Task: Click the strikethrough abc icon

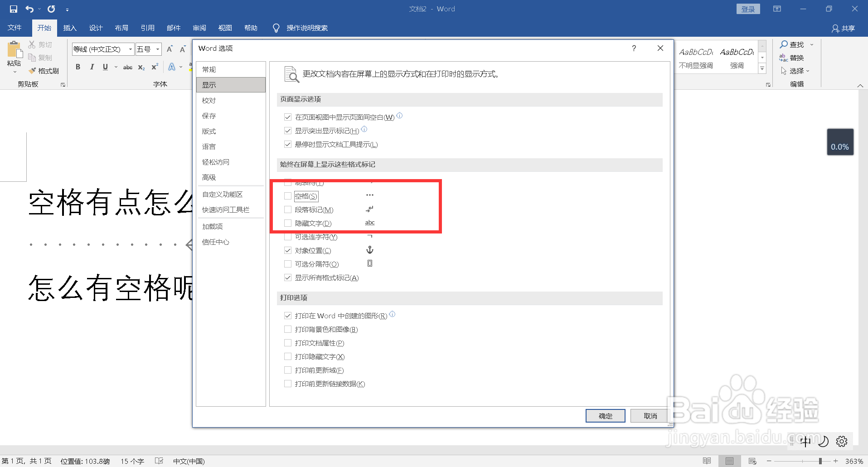Action: 128,67
